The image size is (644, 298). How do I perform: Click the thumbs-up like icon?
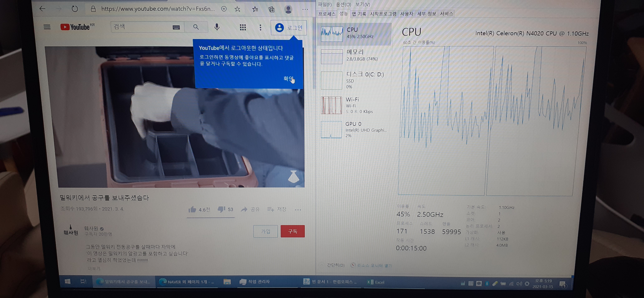pyautogui.click(x=192, y=209)
